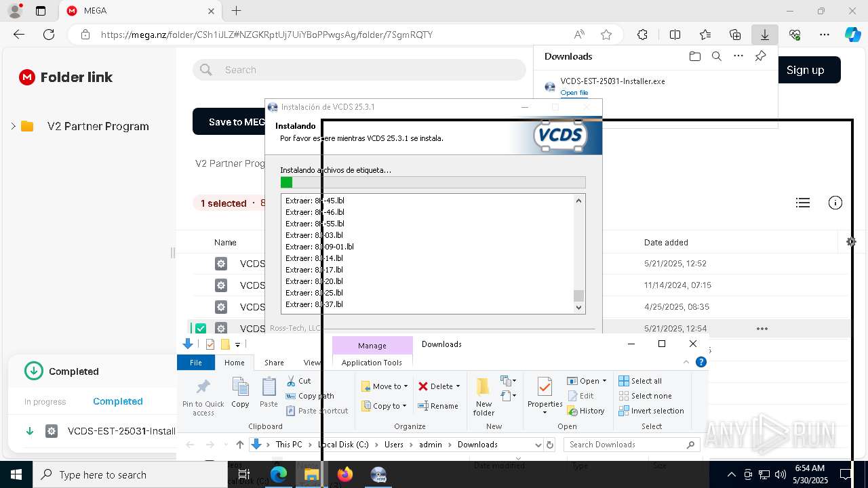The height and width of the screenshot is (488, 868).
Task: Open more options in Downloads panel
Action: point(738,56)
